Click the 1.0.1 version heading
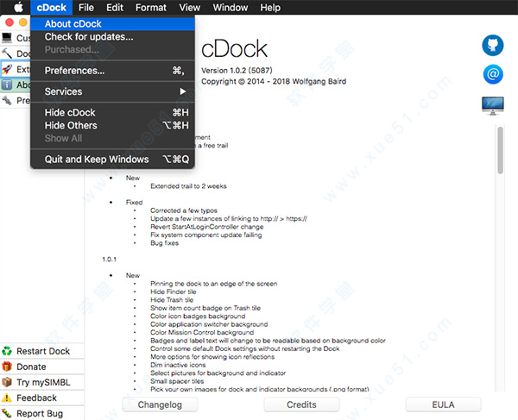Viewport: 518px width, 420px height. [x=110, y=260]
